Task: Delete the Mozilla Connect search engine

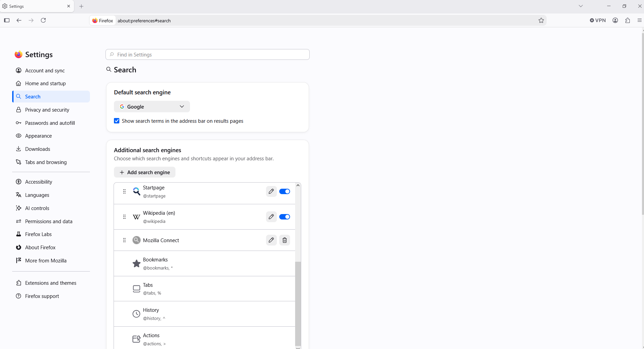Action: (285, 240)
